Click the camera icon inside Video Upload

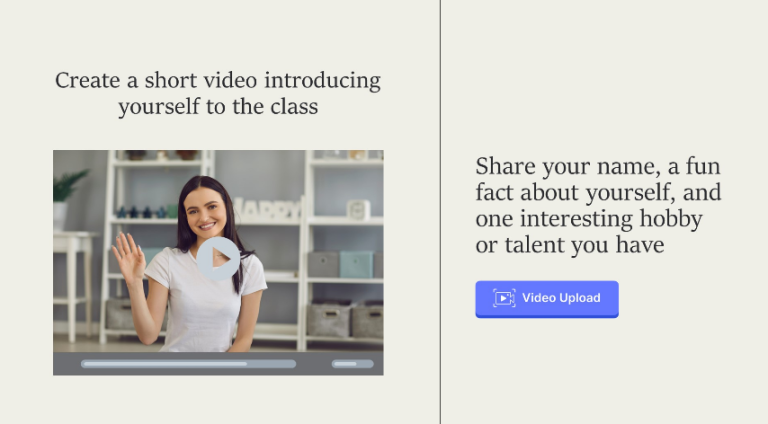[504, 298]
